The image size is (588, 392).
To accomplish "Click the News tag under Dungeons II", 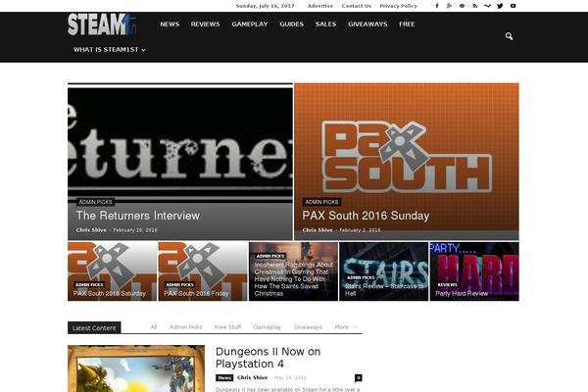I will [x=224, y=377].
